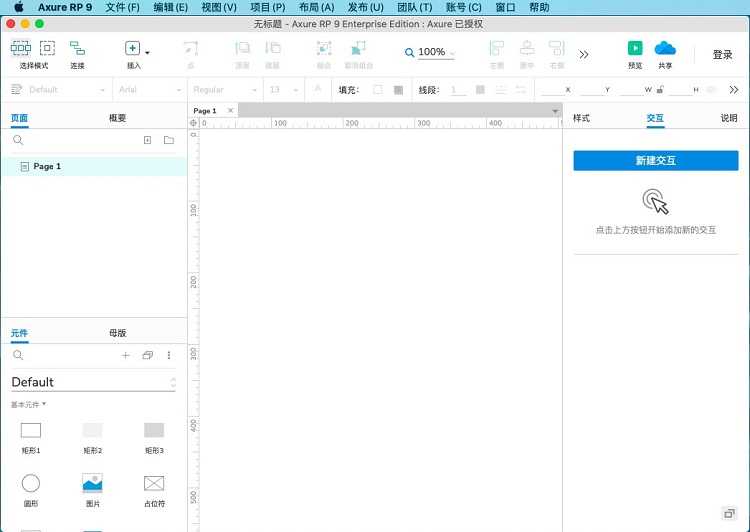Viewport: 750px width, 532px height.
Task: Open the Default library selector dropdown
Action: click(x=93, y=382)
